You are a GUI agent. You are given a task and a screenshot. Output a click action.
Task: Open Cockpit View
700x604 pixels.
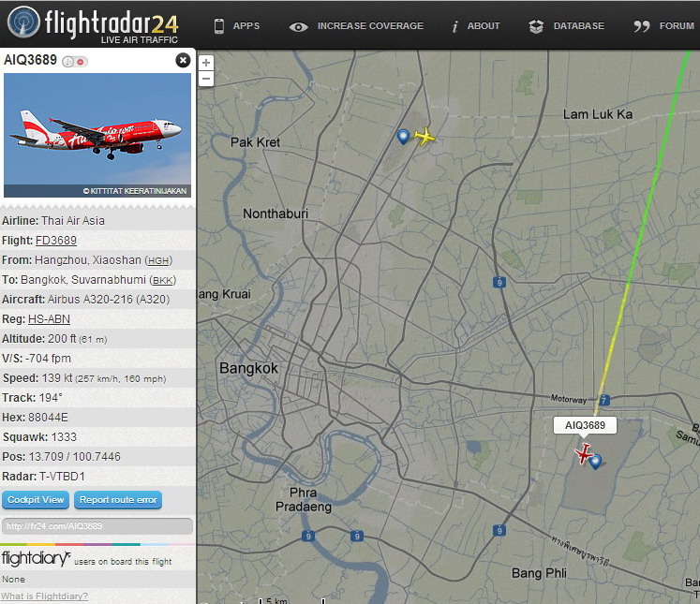(x=36, y=500)
